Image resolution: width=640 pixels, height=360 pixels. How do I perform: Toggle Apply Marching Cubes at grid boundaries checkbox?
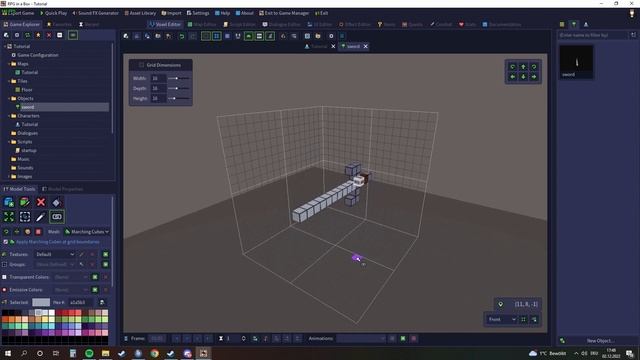pyautogui.click(x=6, y=242)
